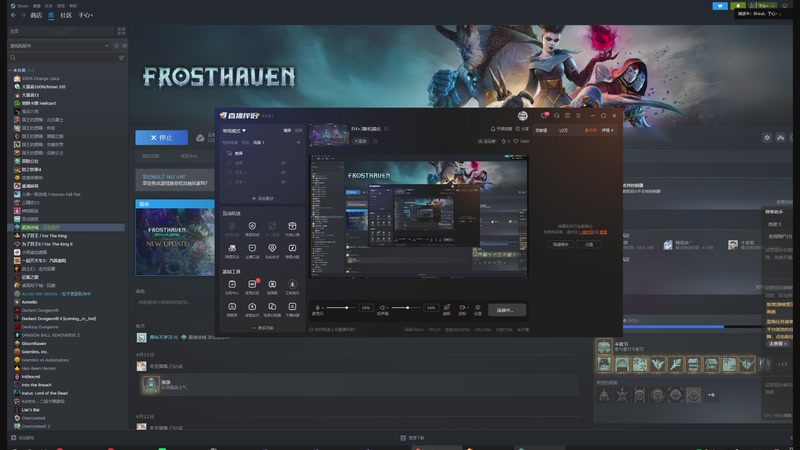
Task: Switch to 库 library tab in Steam
Action: (x=51, y=15)
